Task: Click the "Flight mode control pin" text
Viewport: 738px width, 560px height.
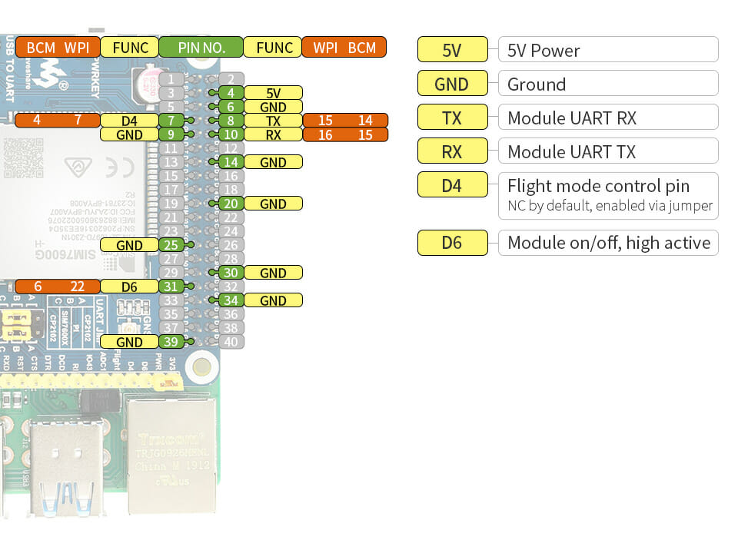Action: (x=598, y=186)
